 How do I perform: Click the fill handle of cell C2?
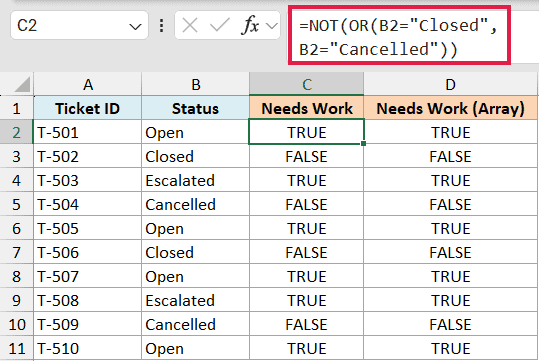pyautogui.click(x=364, y=143)
